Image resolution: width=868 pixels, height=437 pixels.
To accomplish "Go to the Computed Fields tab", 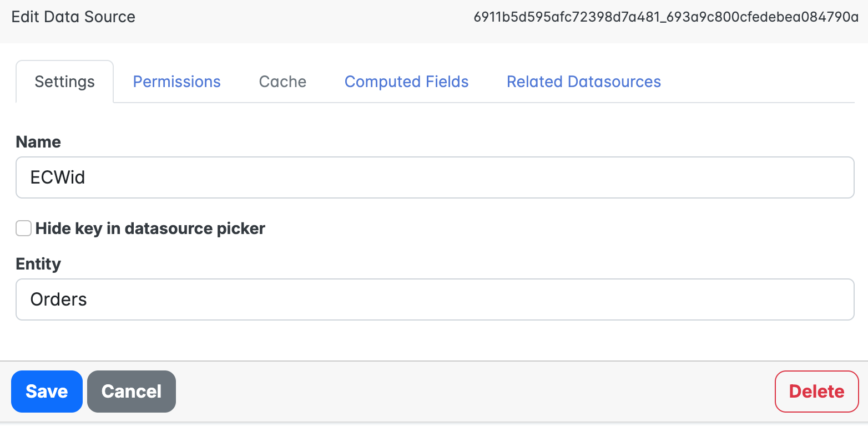I will pyautogui.click(x=406, y=82).
